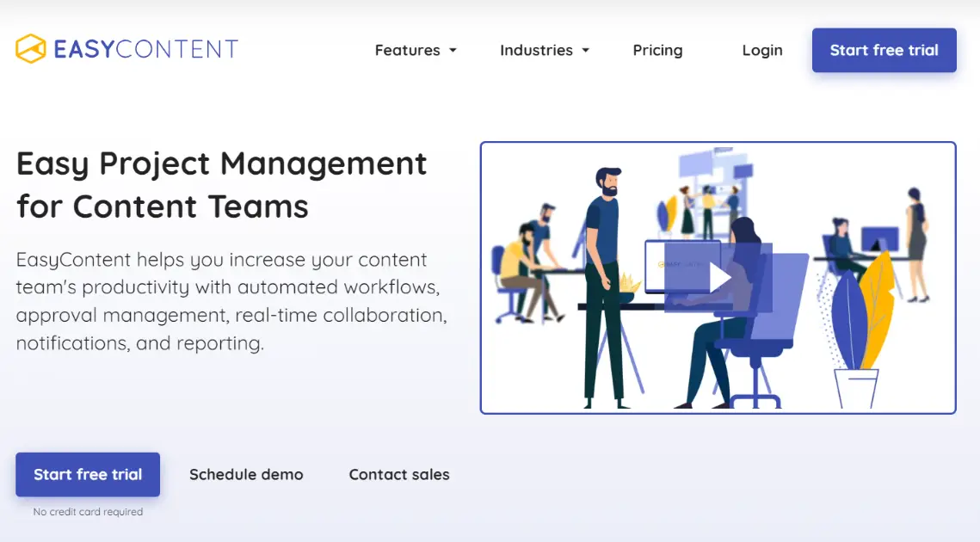The image size is (980, 542).
Task: Click the hero heading about Easy Project Management
Action: pos(221,184)
